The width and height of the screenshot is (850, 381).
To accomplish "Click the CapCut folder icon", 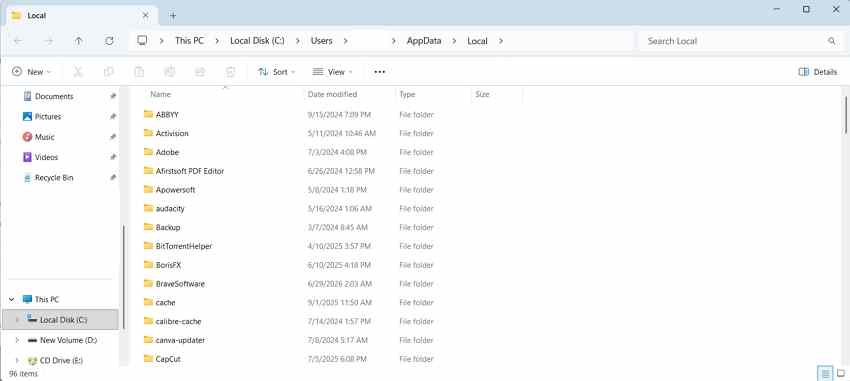I will [149, 359].
